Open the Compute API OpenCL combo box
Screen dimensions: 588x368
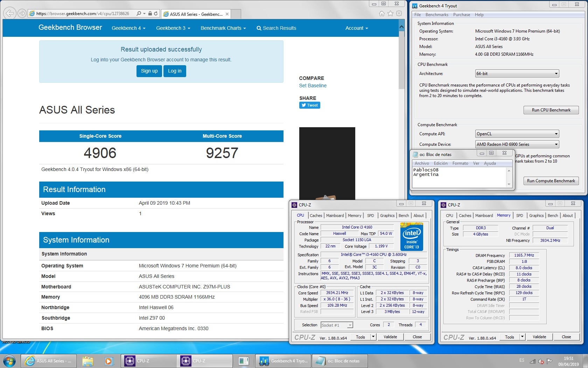tap(517, 134)
